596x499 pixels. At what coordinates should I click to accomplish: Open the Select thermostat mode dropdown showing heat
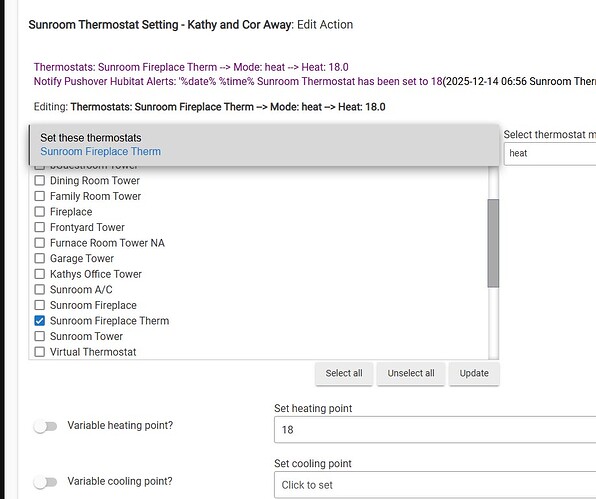[550, 154]
